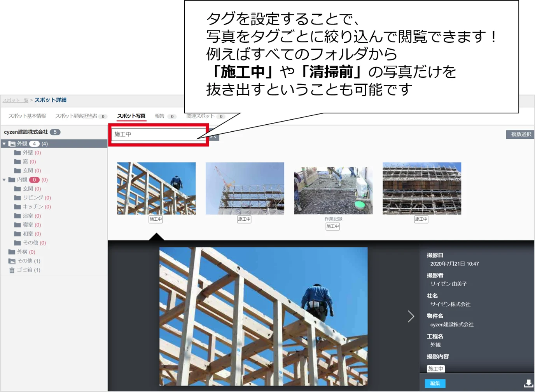Click the サイゼン 由美子 photographer name

pyautogui.click(x=449, y=284)
